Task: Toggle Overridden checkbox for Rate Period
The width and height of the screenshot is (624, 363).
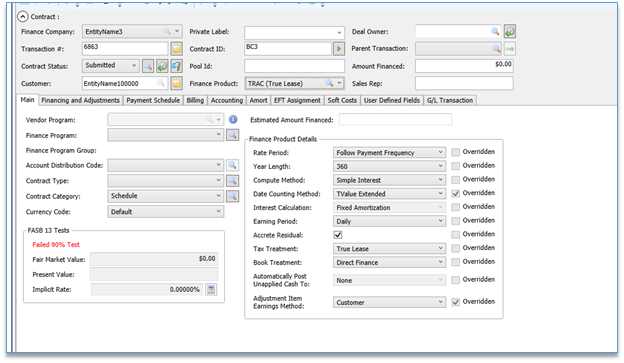Action: click(456, 152)
